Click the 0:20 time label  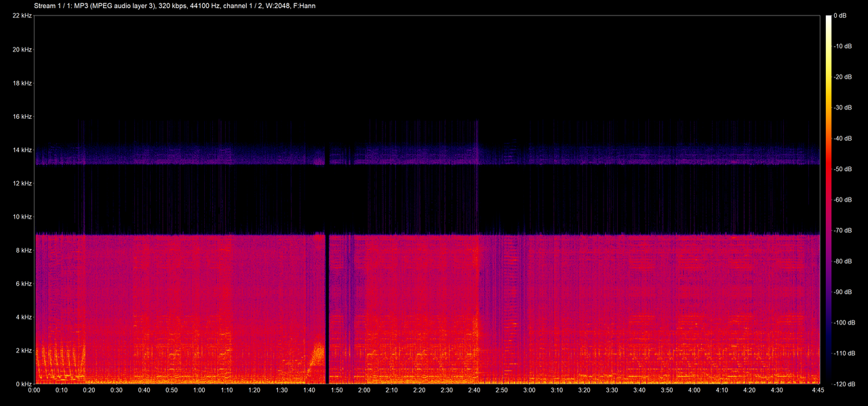(x=89, y=391)
